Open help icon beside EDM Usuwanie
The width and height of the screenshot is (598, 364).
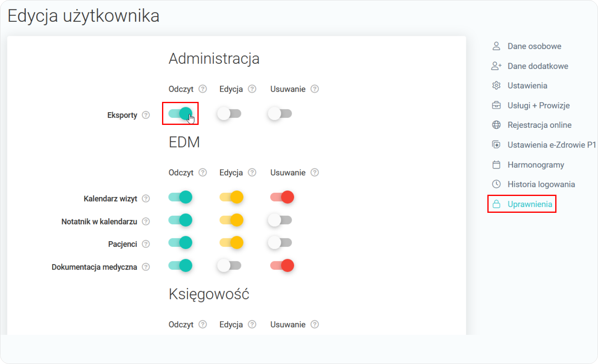(x=315, y=173)
